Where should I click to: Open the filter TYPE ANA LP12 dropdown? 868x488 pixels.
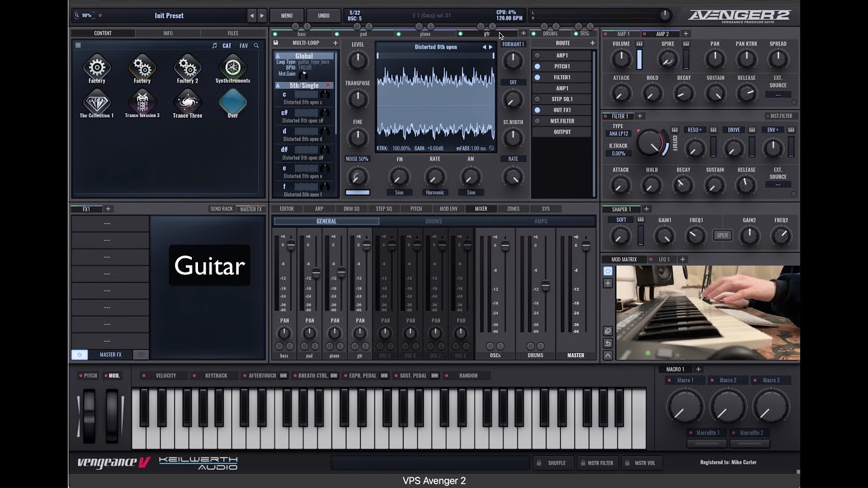pos(618,134)
